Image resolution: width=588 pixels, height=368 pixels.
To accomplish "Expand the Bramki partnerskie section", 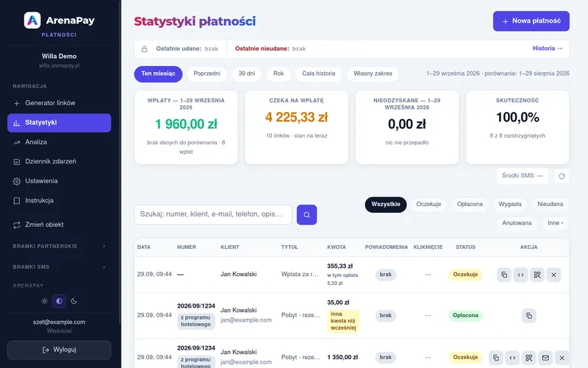I will (x=60, y=247).
